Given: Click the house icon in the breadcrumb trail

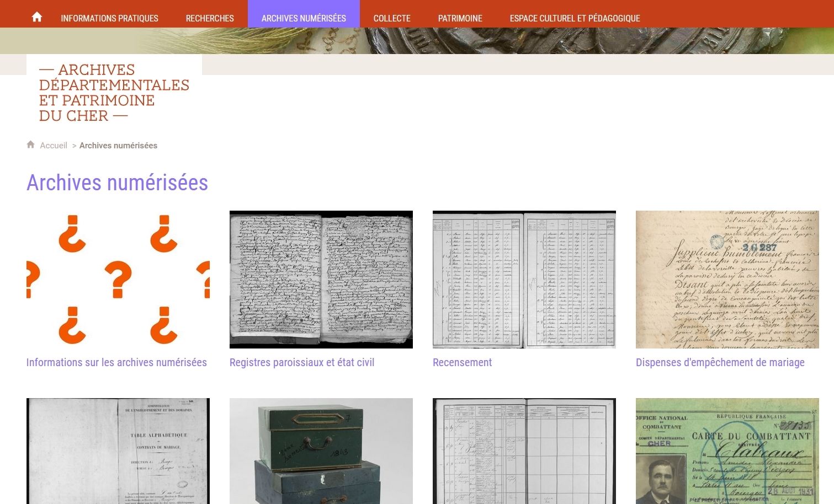Looking at the screenshot, I should pos(30,144).
